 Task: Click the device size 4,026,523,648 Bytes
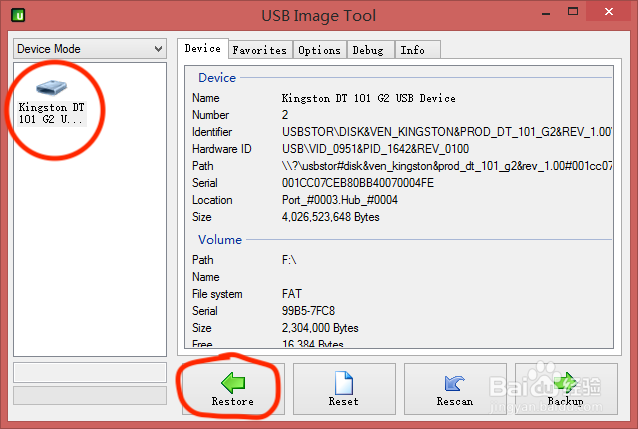point(330,217)
